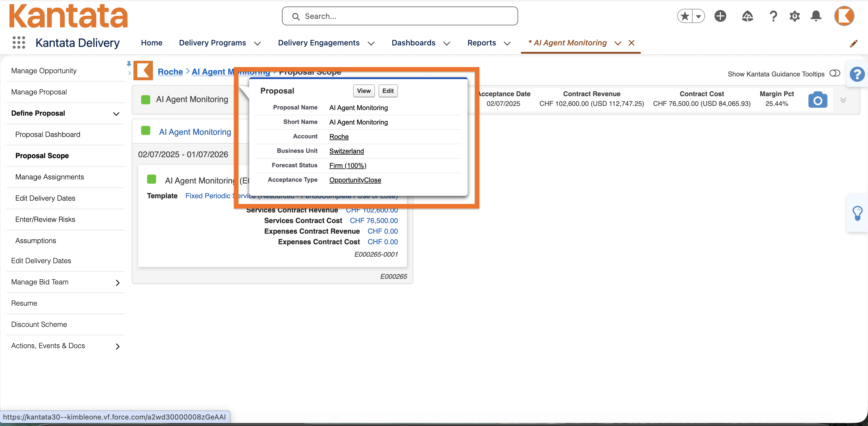Click the green status square in header
Screen dimensions: 868x426
pyautogui.click(x=146, y=100)
